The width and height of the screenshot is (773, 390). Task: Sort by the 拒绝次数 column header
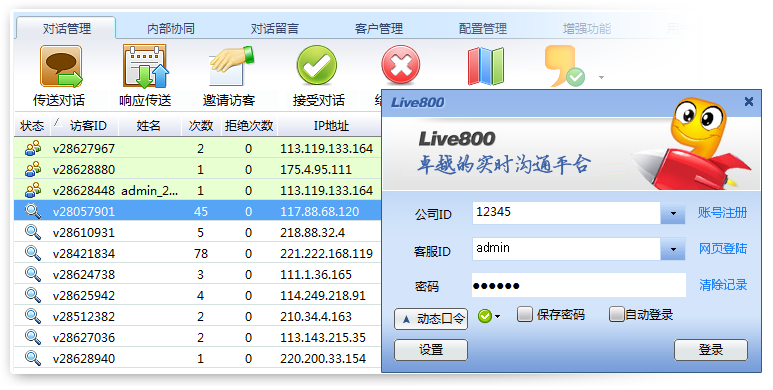[x=249, y=126]
